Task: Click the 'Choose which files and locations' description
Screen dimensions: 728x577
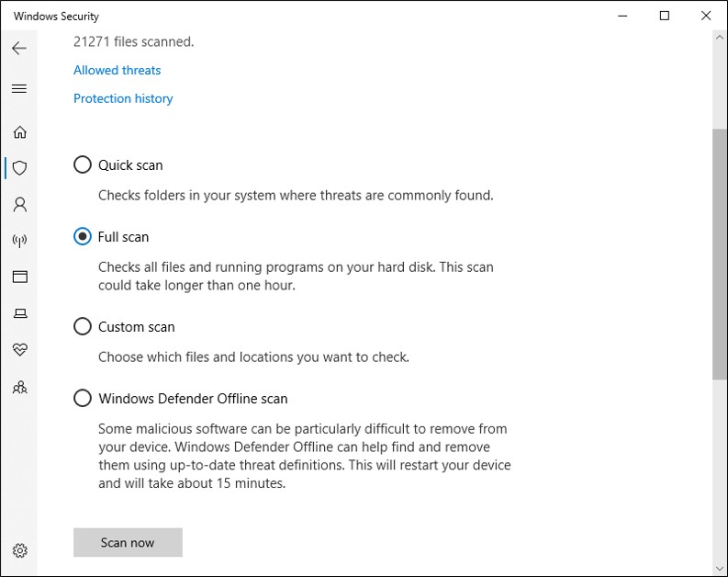Action: 253,356
